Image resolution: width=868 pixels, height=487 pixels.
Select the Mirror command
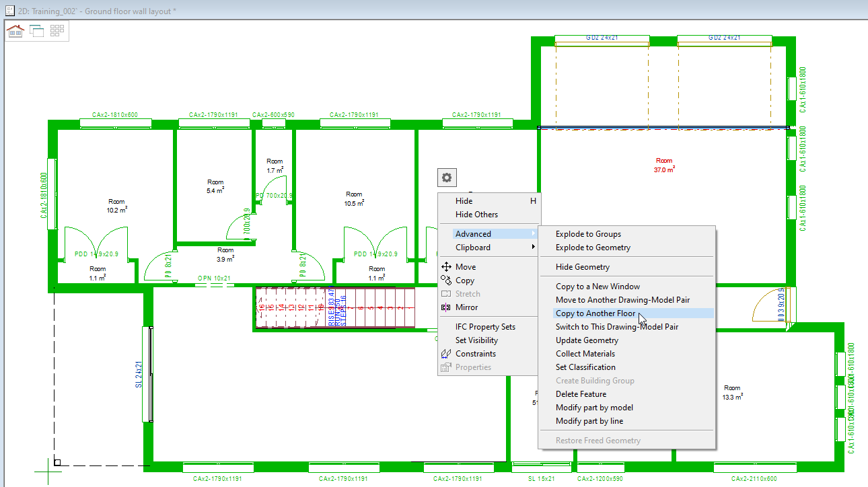(466, 307)
